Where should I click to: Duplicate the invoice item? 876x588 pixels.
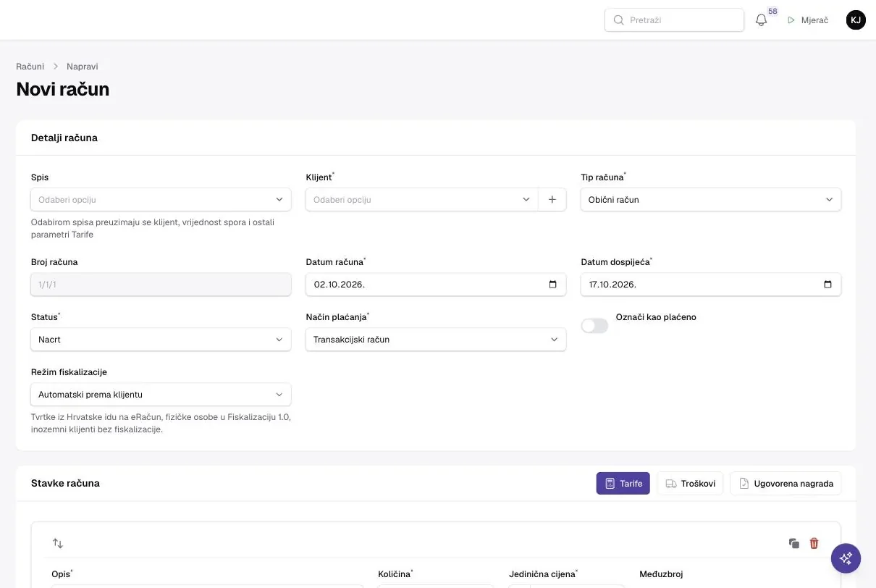click(794, 543)
